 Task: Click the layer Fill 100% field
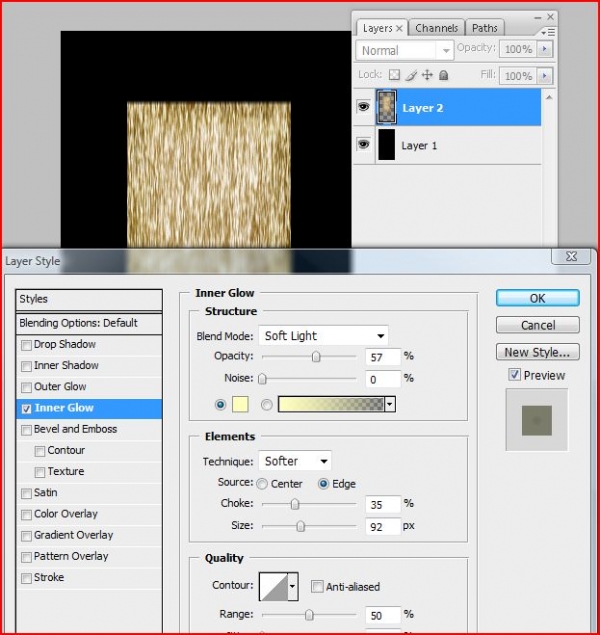519,76
